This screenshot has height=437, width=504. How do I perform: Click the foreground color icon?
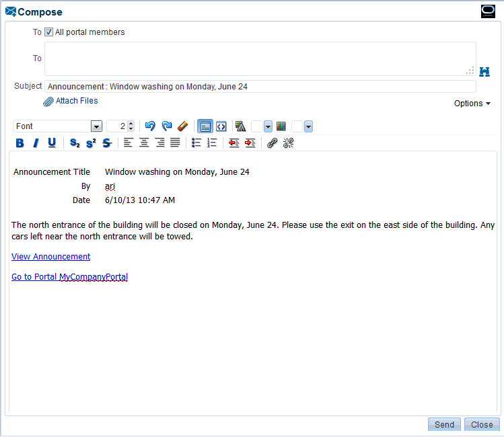[240, 126]
